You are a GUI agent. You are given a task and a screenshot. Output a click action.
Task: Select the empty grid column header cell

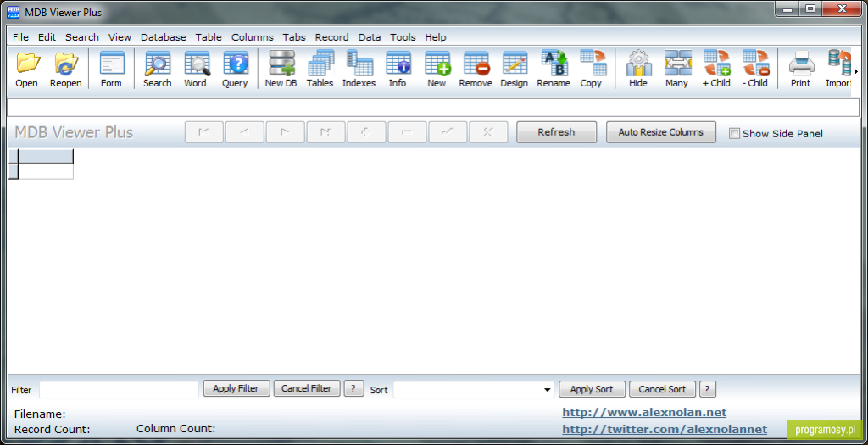tap(46, 157)
